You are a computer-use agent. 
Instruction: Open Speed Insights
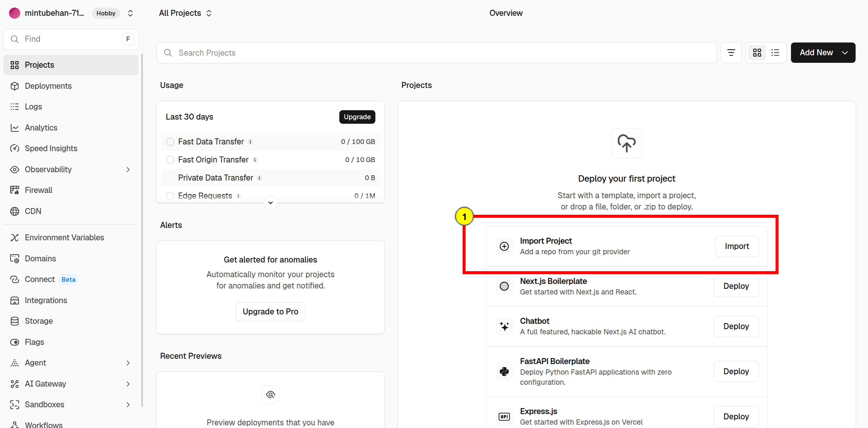click(71, 149)
